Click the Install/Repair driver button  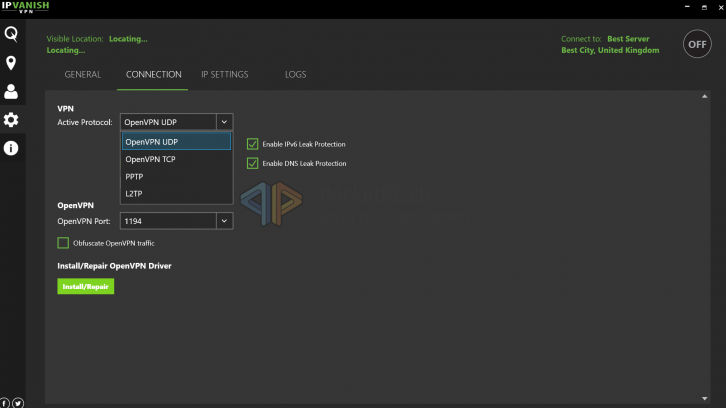85,287
